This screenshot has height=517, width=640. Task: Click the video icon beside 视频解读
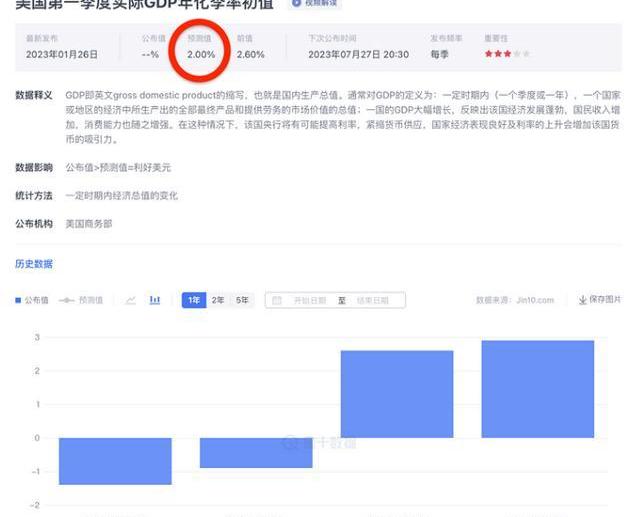point(296,4)
